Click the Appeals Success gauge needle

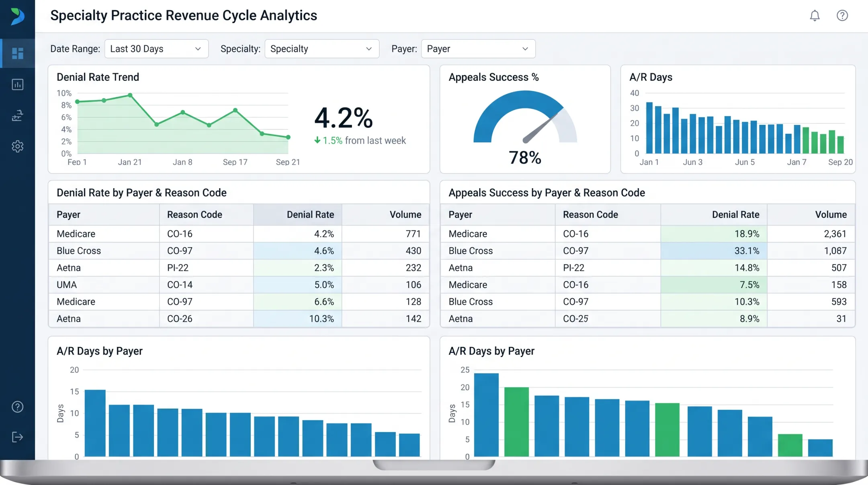(540, 128)
